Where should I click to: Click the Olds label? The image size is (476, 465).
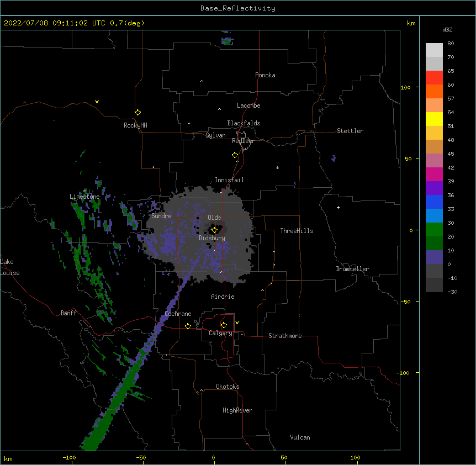tap(214, 218)
